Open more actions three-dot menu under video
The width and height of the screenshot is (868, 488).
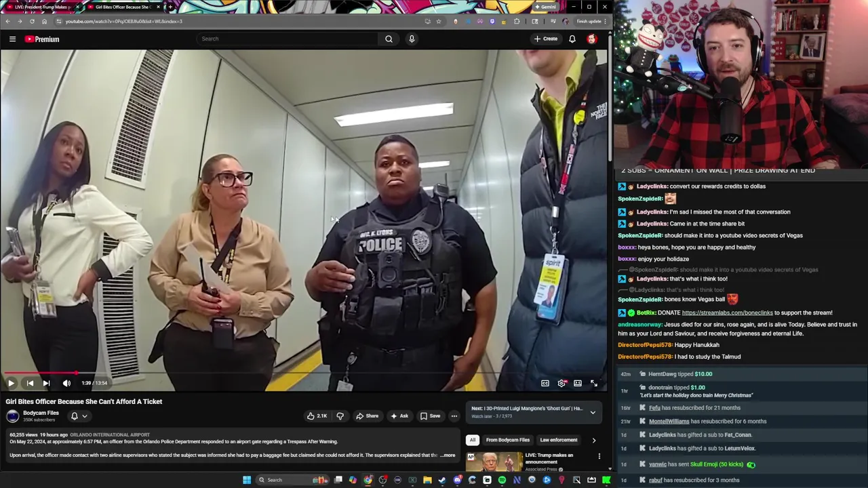click(x=454, y=416)
